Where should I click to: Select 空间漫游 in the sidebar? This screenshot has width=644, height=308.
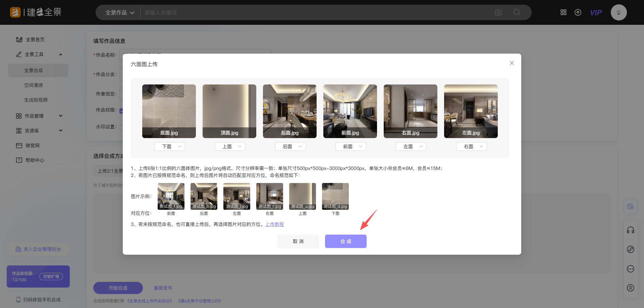click(x=34, y=85)
